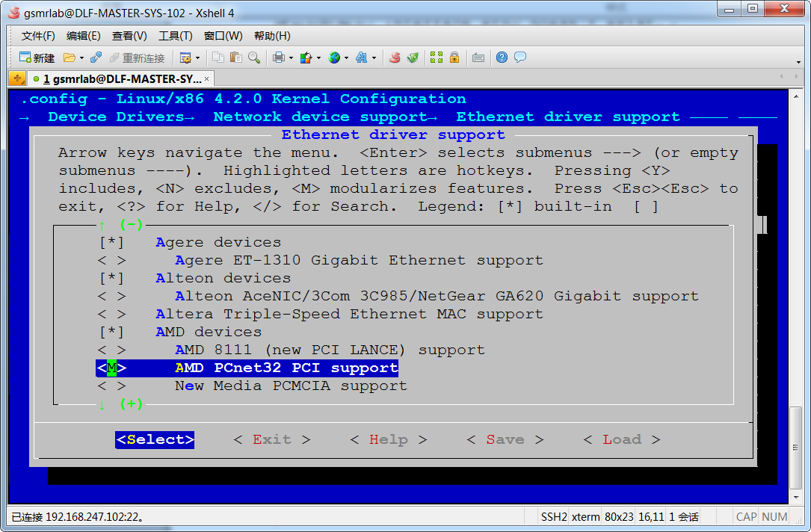Click the < Save > button
The image size is (811, 532).
[x=505, y=439]
